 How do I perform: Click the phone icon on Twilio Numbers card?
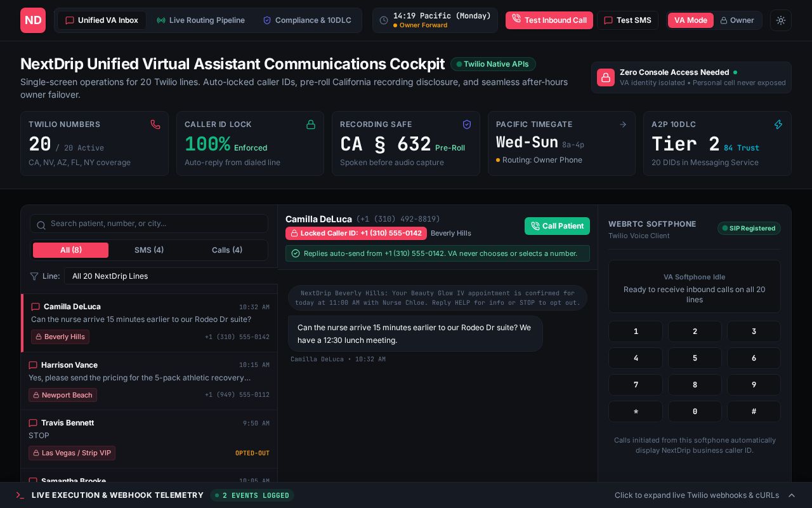tap(155, 124)
